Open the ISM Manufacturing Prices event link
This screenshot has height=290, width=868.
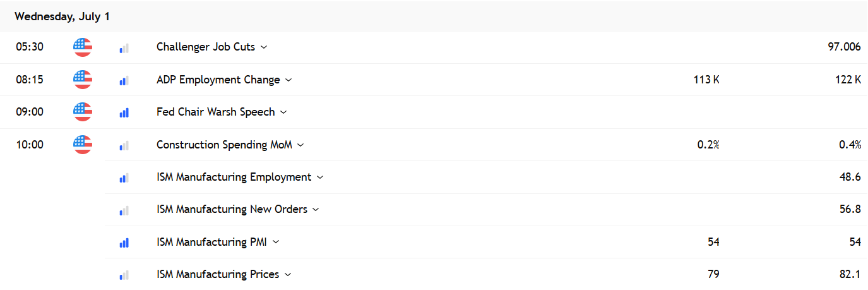218,274
